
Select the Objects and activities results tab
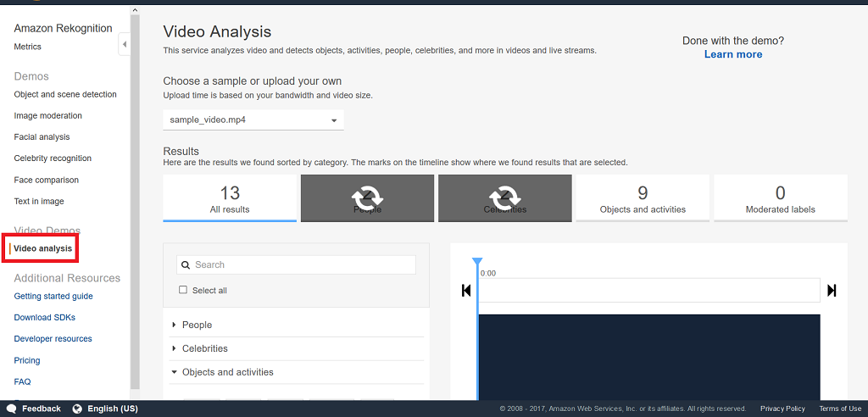(643, 198)
